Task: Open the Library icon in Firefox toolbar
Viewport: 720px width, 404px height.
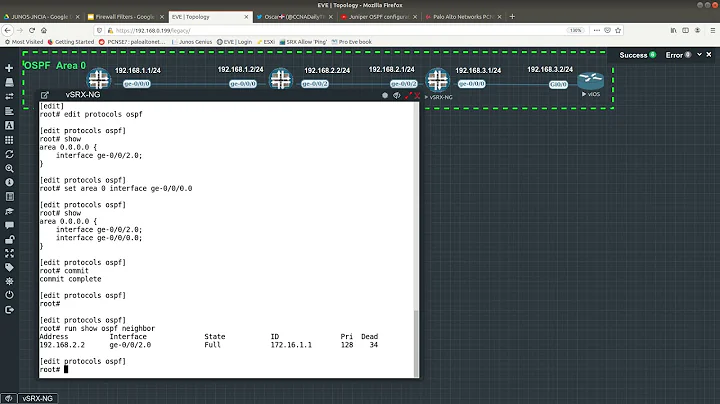Action: point(674,30)
